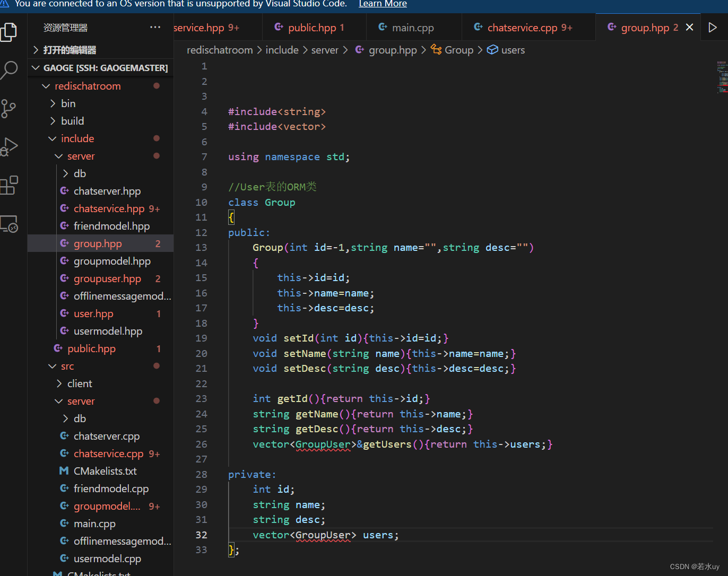Image resolution: width=728 pixels, height=576 pixels.
Task: Open user.hpp in the explorer
Action: pyautogui.click(x=100, y=313)
